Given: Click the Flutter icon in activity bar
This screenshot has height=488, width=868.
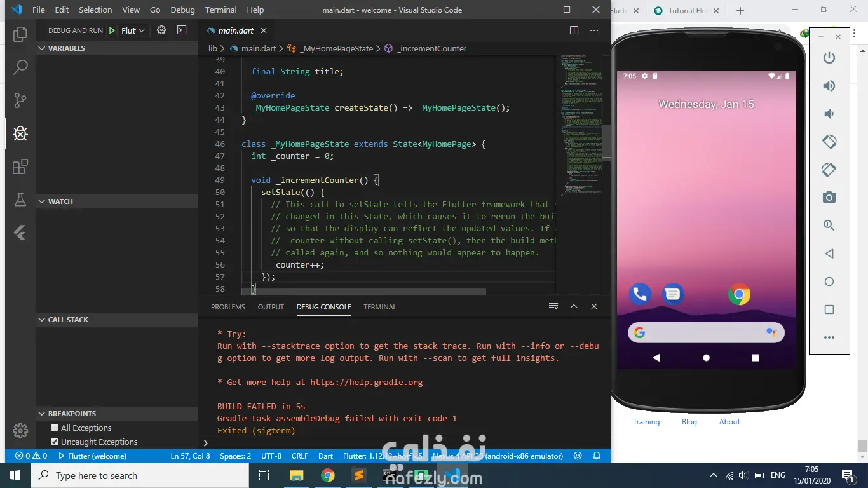Looking at the screenshot, I should (20, 233).
